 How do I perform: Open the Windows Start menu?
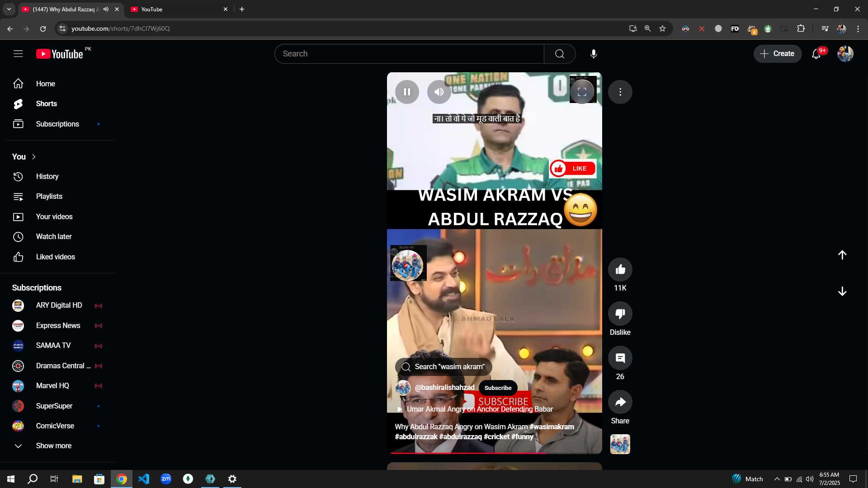[x=11, y=479]
